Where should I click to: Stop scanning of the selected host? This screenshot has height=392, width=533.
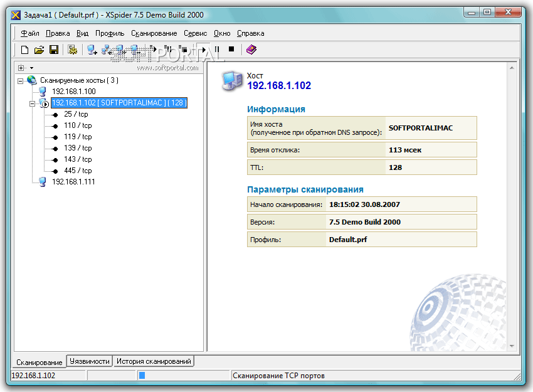coord(231,50)
